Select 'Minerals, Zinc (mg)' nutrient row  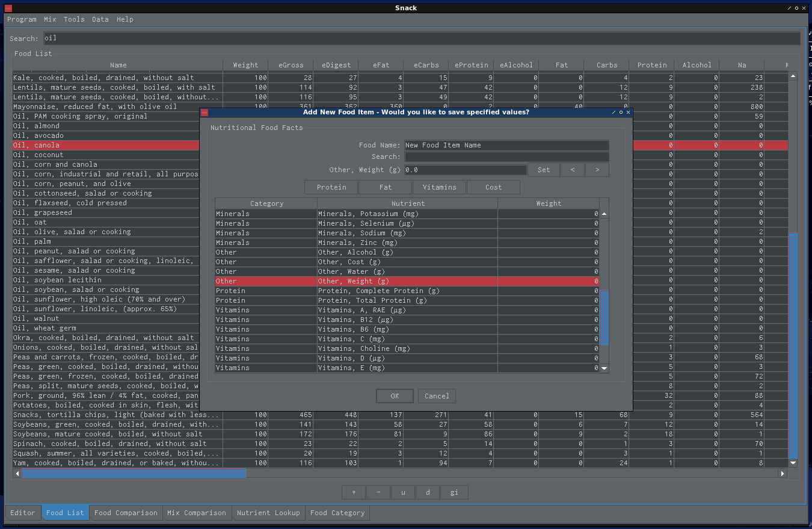tap(407, 243)
